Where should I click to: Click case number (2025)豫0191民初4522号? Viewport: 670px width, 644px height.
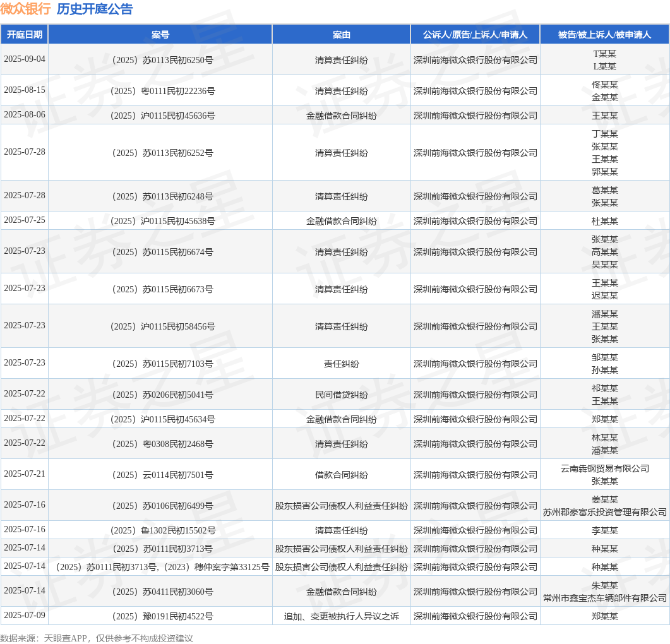(162, 617)
